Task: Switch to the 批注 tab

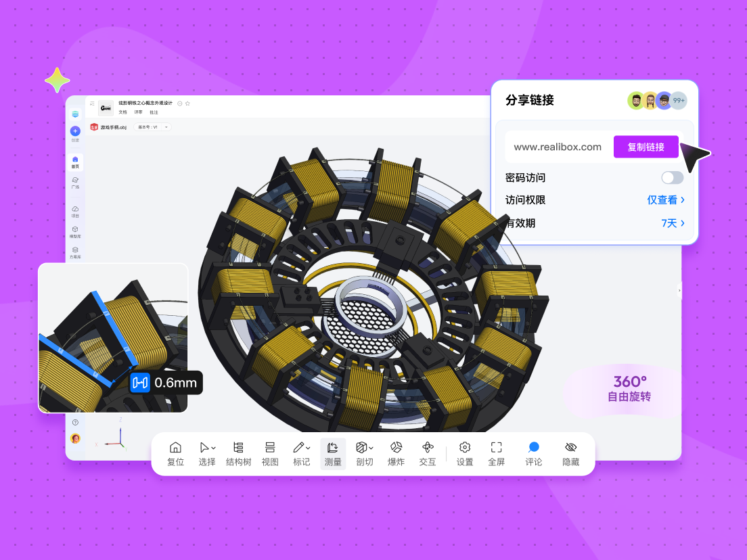Action: pos(154,112)
